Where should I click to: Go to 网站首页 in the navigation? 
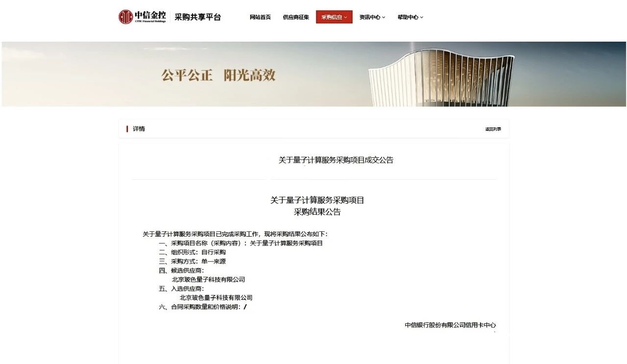(x=260, y=17)
